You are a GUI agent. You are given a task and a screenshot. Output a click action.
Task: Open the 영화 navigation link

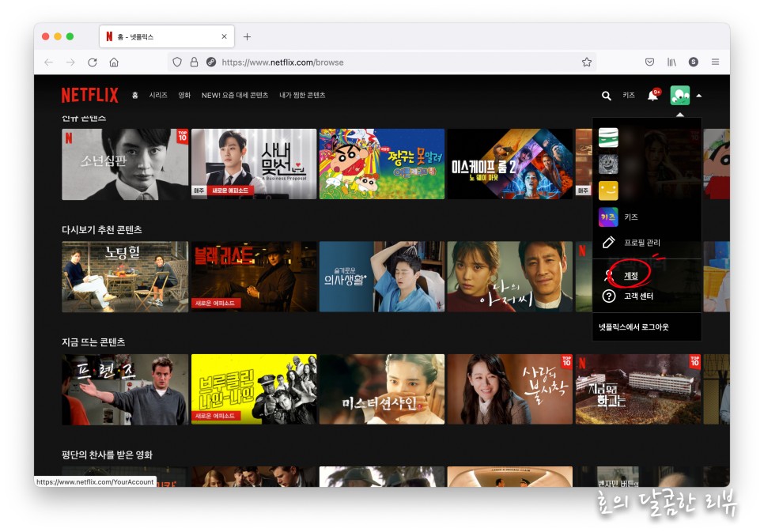pos(184,95)
